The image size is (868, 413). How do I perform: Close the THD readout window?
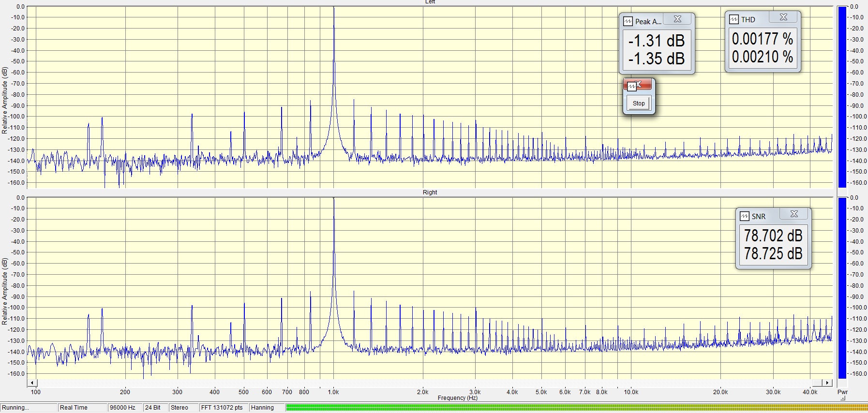(x=783, y=17)
